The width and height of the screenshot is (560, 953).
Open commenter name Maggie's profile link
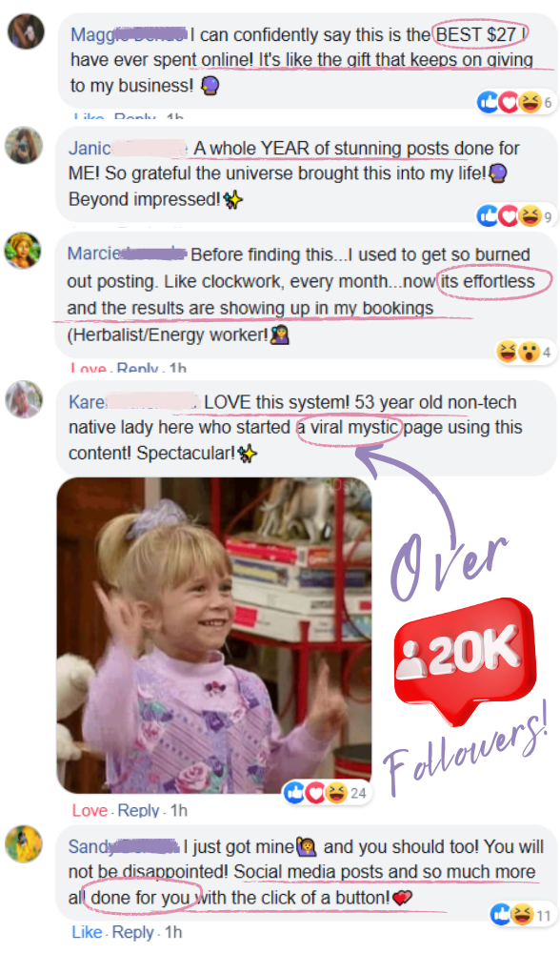pos(129,34)
